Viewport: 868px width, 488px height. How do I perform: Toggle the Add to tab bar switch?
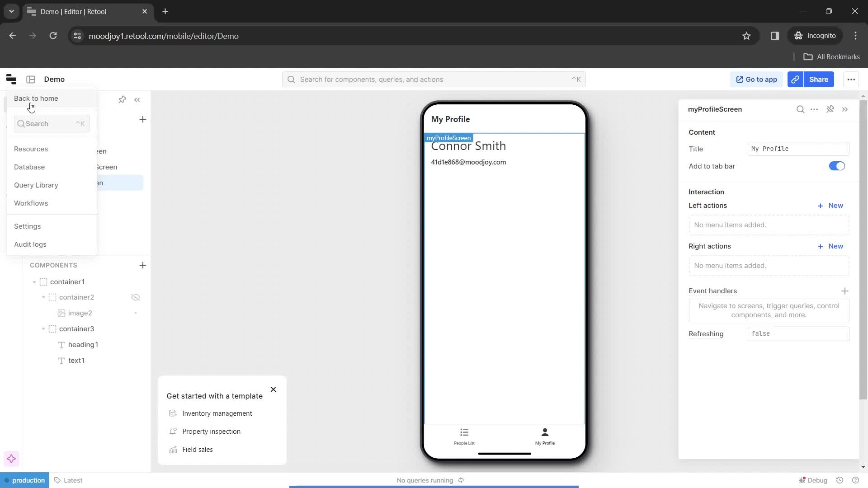coord(837,166)
